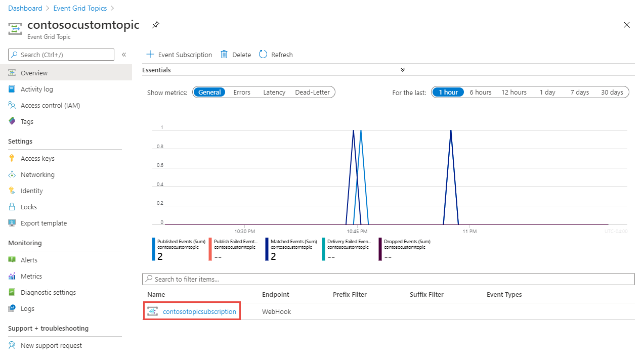This screenshot has height=364, width=643.
Task: Collapse the left navigation menu
Action: (124, 54)
